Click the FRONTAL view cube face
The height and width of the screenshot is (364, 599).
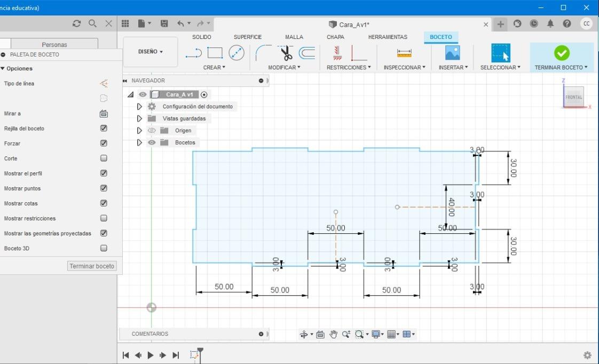click(x=573, y=97)
